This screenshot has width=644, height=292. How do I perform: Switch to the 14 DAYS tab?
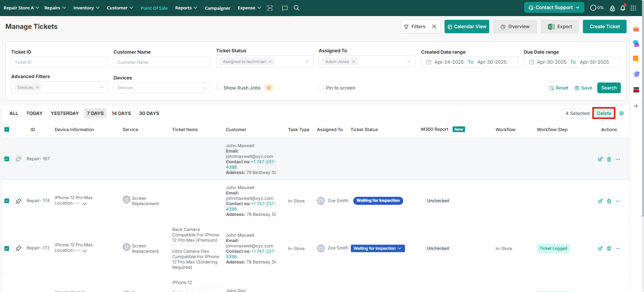(121, 113)
